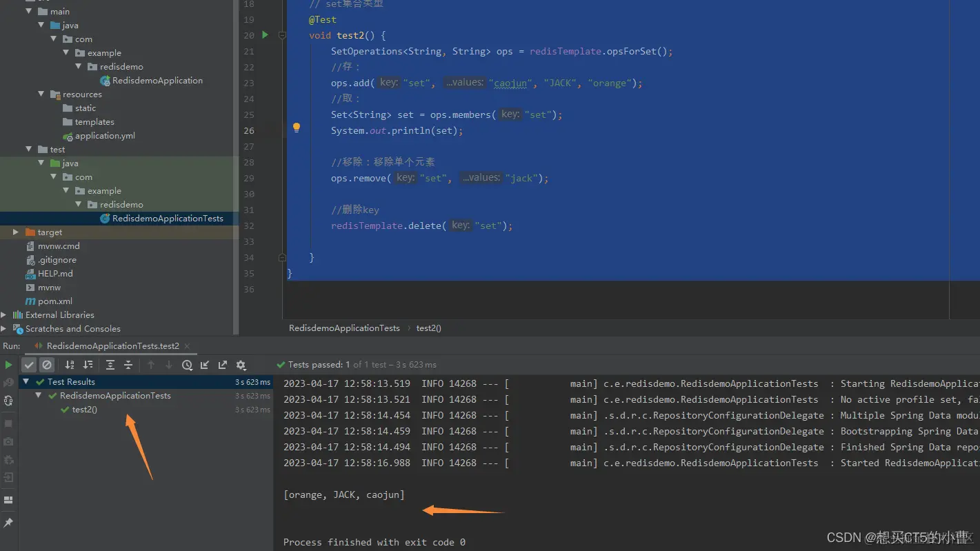Select mvnw.cmd file
This screenshot has height=551, width=980.
[59, 246]
